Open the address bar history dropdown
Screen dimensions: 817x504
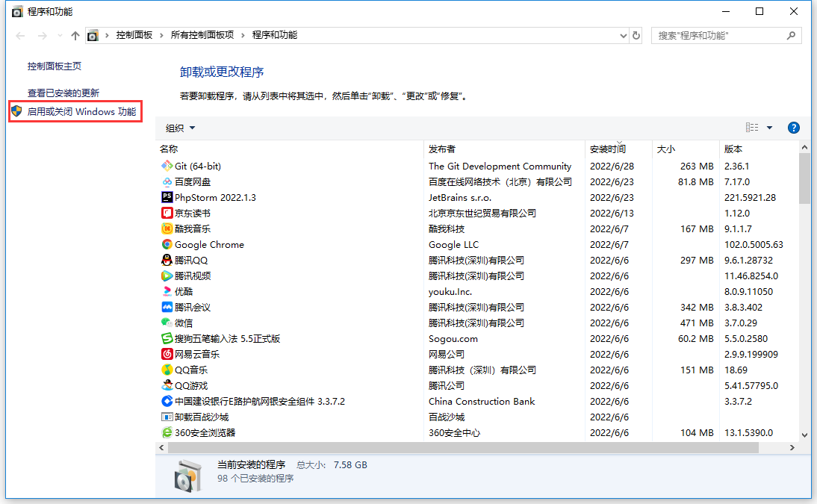coord(623,35)
